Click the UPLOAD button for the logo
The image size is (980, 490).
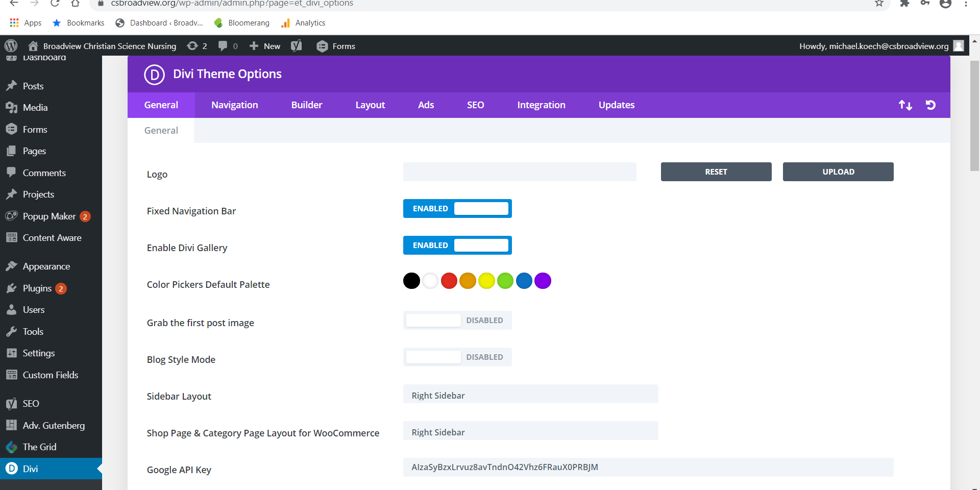pyautogui.click(x=838, y=171)
